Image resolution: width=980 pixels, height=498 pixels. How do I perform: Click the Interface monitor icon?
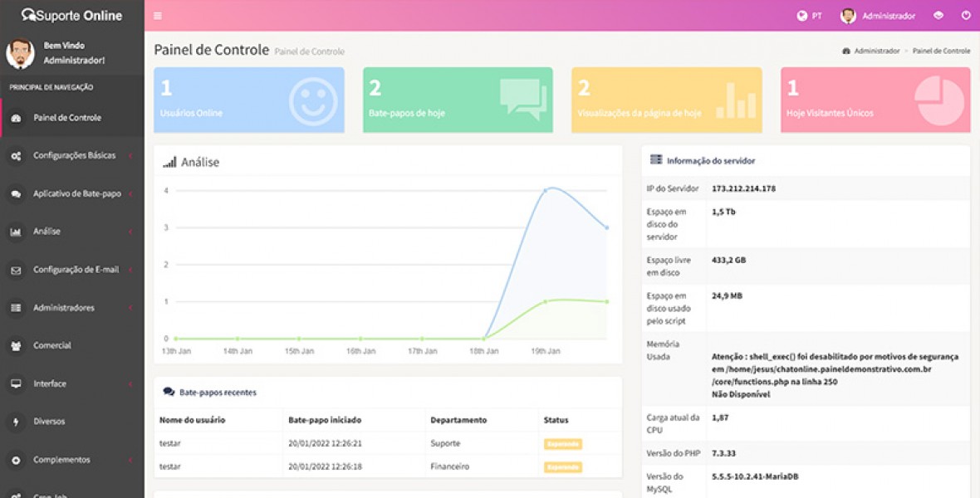click(17, 383)
